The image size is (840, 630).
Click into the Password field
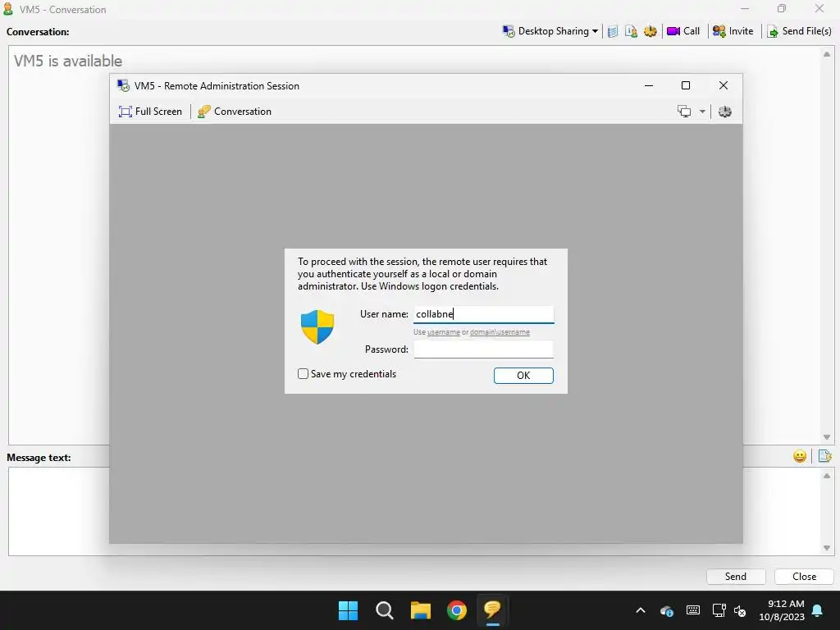click(x=484, y=349)
